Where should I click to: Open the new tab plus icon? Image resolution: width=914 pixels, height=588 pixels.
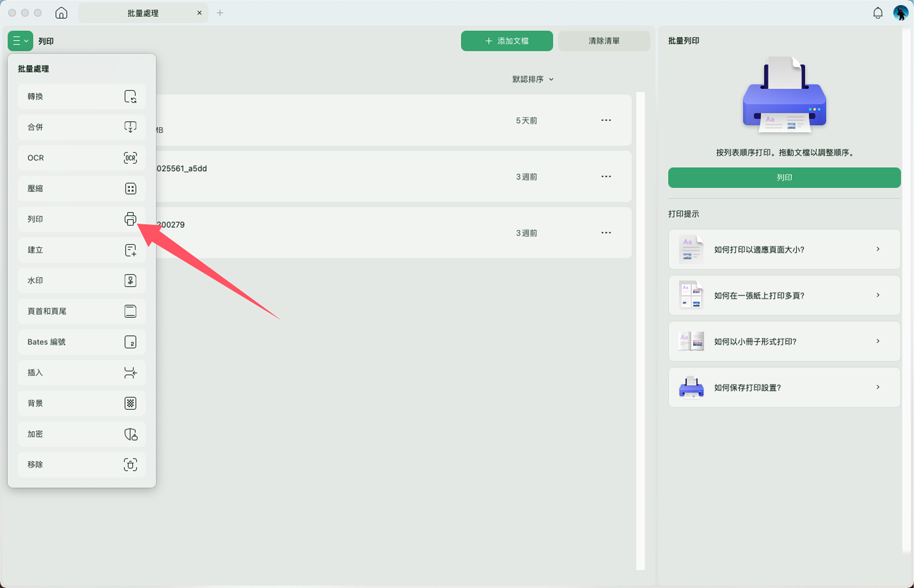coord(220,13)
